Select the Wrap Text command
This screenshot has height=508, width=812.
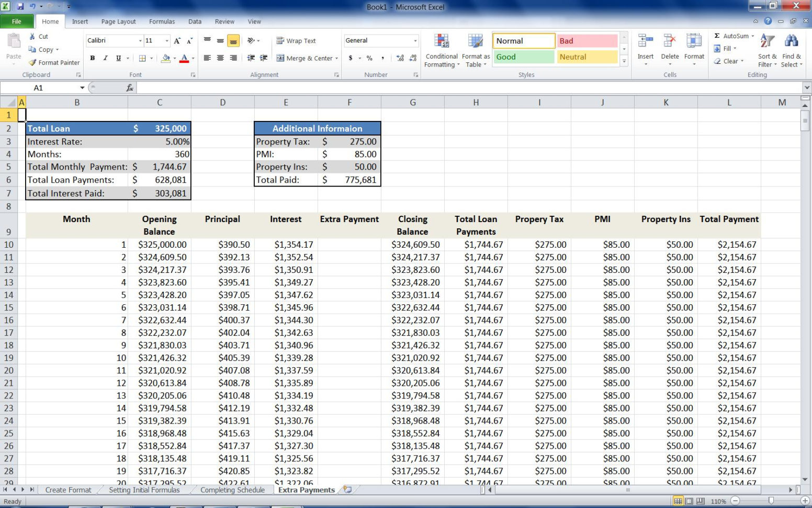coord(297,40)
